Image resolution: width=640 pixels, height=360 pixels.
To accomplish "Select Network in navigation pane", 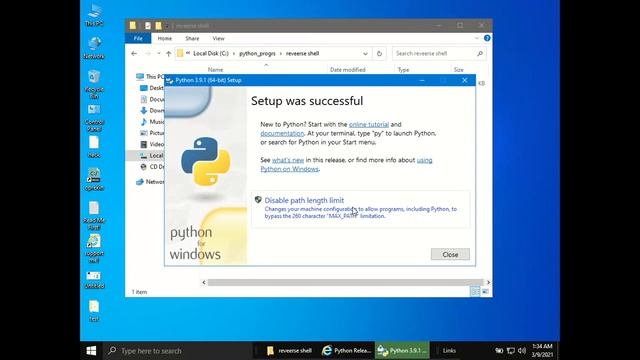I will pyautogui.click(x=150, y=182).
